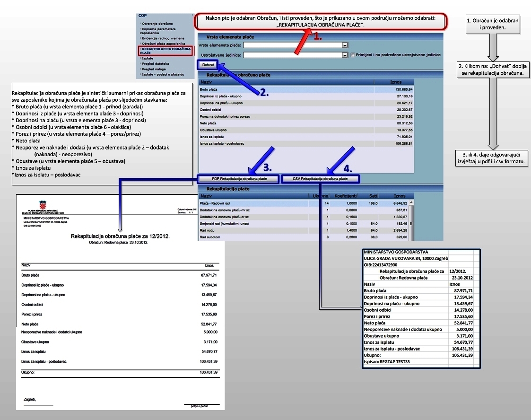531x420 pixels.
Task: Open the Otvaranje obračuna menu item
Action: 157,24
